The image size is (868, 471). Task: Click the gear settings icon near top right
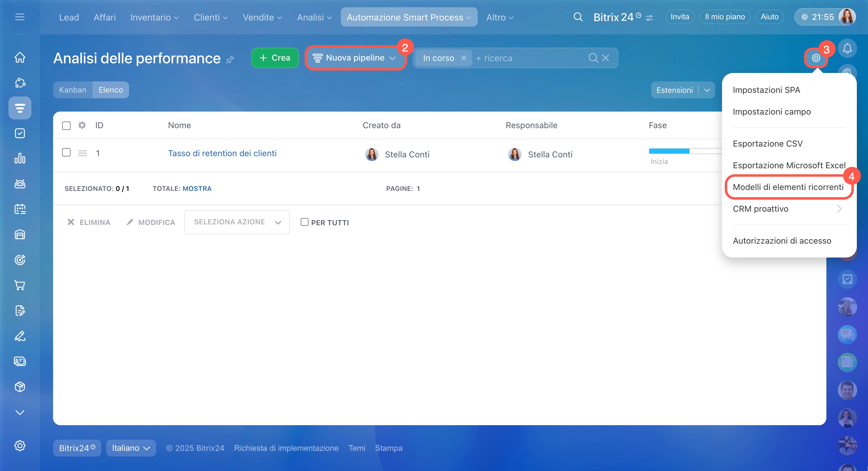point(816,58)
